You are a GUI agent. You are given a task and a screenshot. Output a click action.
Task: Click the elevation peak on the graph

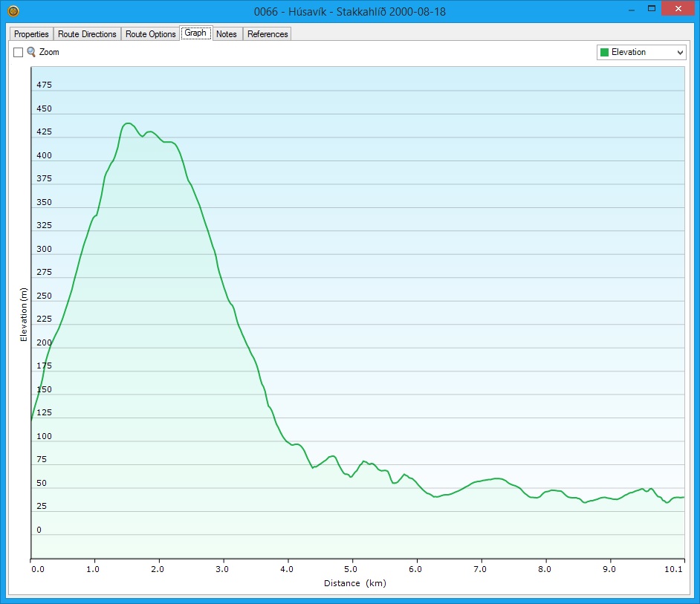click(129, 123)
